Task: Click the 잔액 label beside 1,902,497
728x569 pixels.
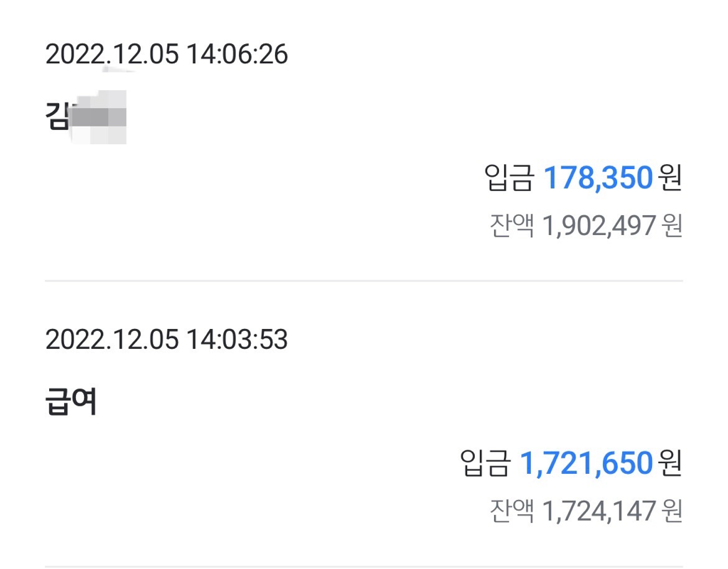Action: (511, 226)
